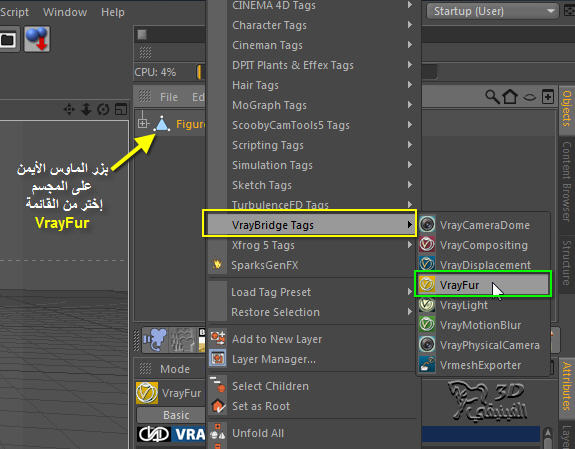Open the Startup (User) layout dropdown
This screenshot has height=449, width=575.
click(x=493, y=11)
